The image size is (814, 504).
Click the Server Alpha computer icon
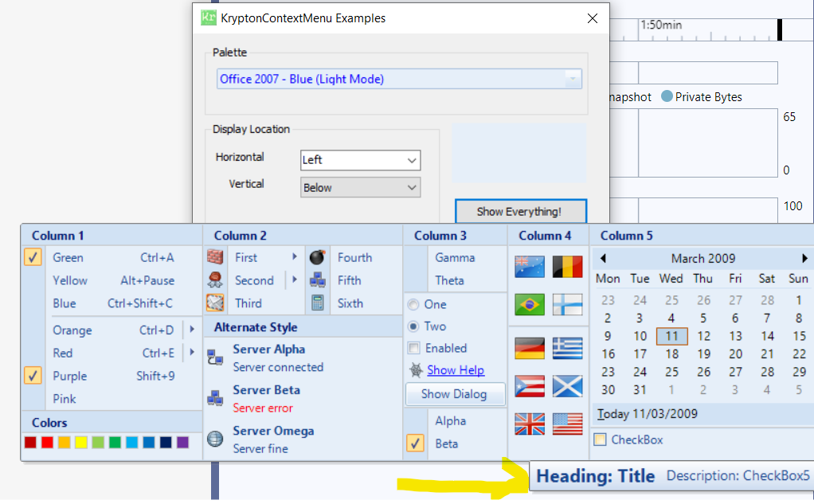click(x=215, y=357)
